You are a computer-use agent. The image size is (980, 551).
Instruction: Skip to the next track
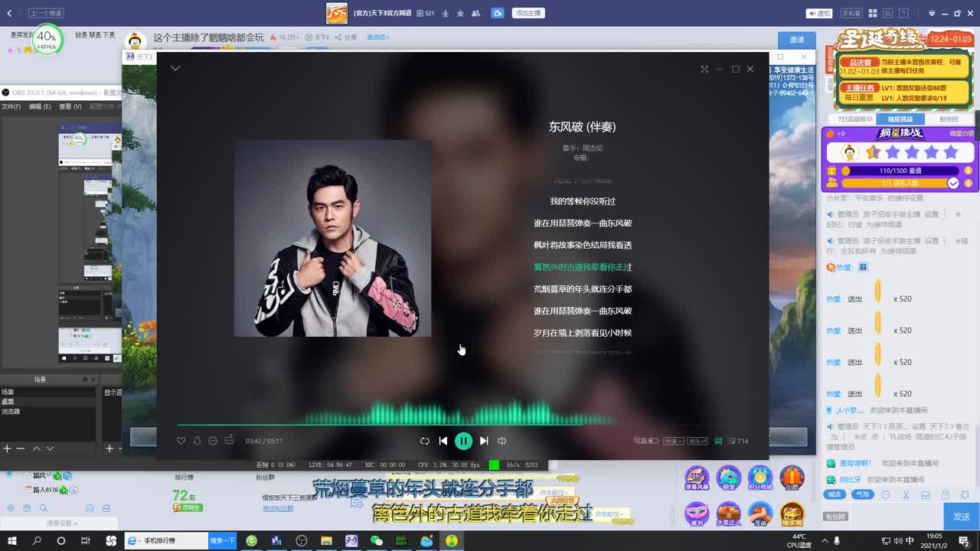tap(484, 441)
